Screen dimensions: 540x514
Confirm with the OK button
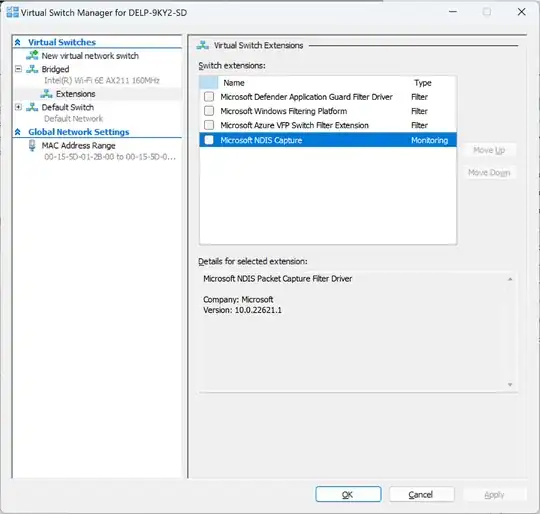(x=348, y=494)
